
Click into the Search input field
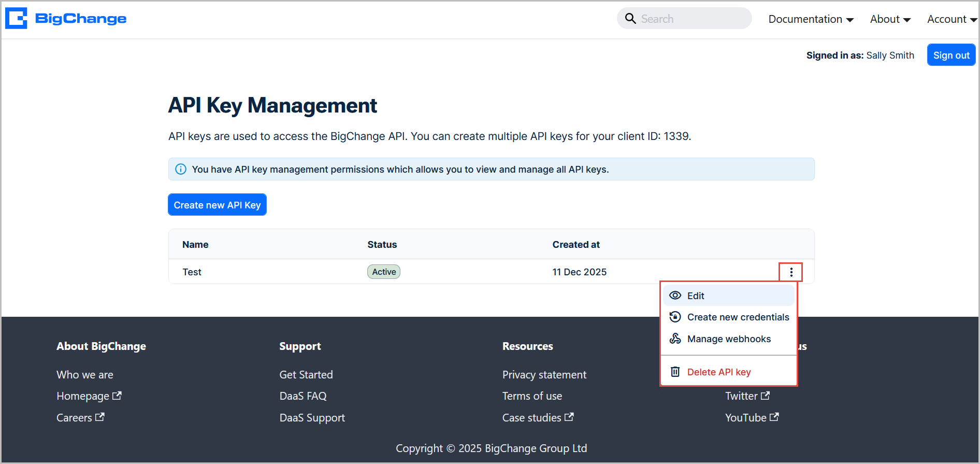tap(684, 19)
